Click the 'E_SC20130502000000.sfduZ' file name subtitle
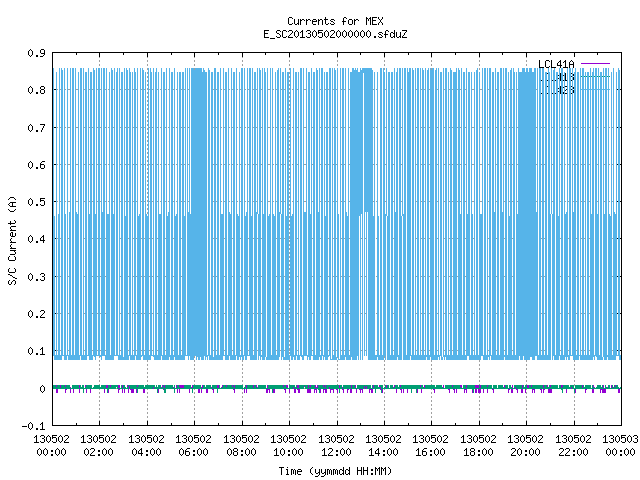The image size is (640, 480). click(335, 34)
